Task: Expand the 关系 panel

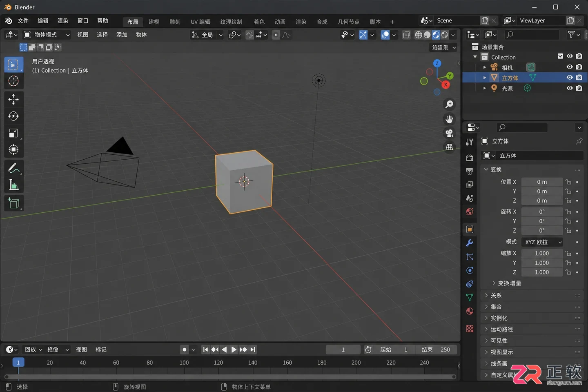Action: pyautogui.click(x=532, y=295)
